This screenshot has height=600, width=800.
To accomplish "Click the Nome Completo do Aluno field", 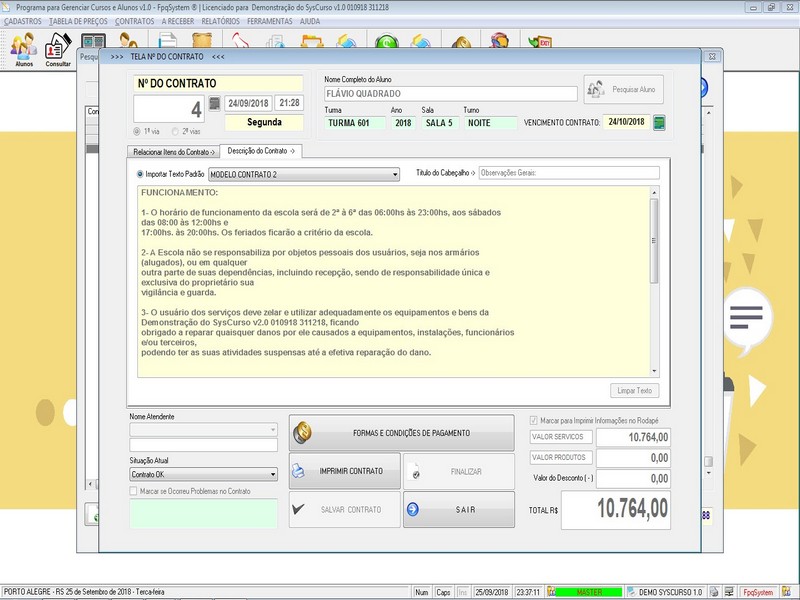I will (x=451, y=94).
